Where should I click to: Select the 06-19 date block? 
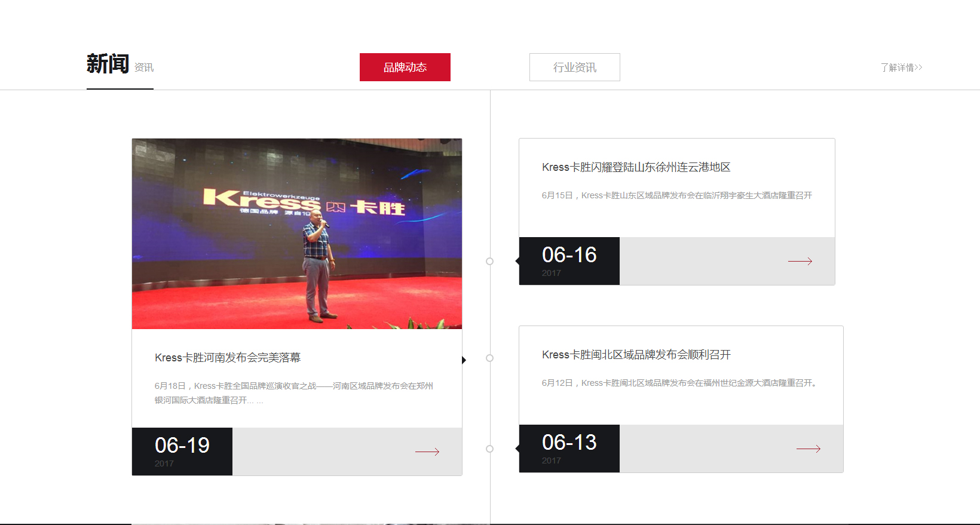[x=182, y=452]
